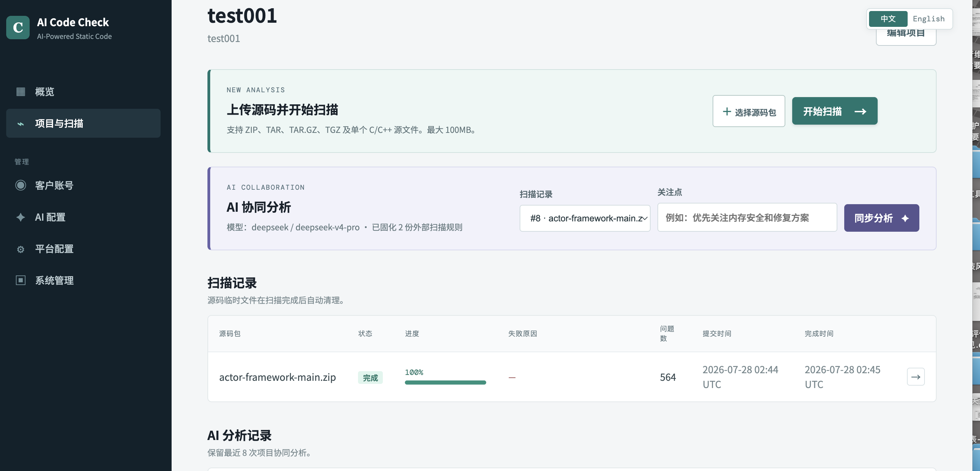This screenshot has height=471, width=980.
Task: Click the 同步分析 button
Action: (x=881, y=218)
